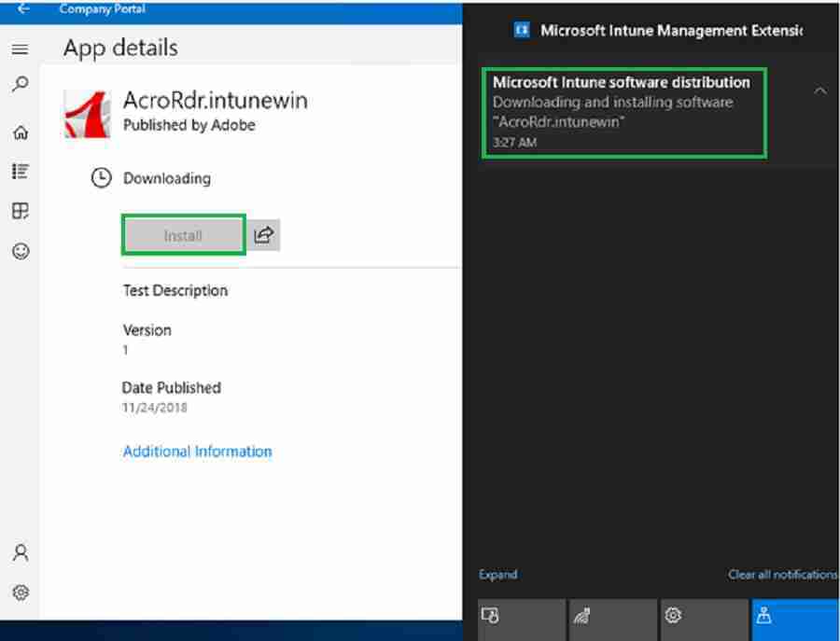Open the Microsoft Intune software distribution notification
Viewport: 840px width, 641px height.
click(624, 113)
